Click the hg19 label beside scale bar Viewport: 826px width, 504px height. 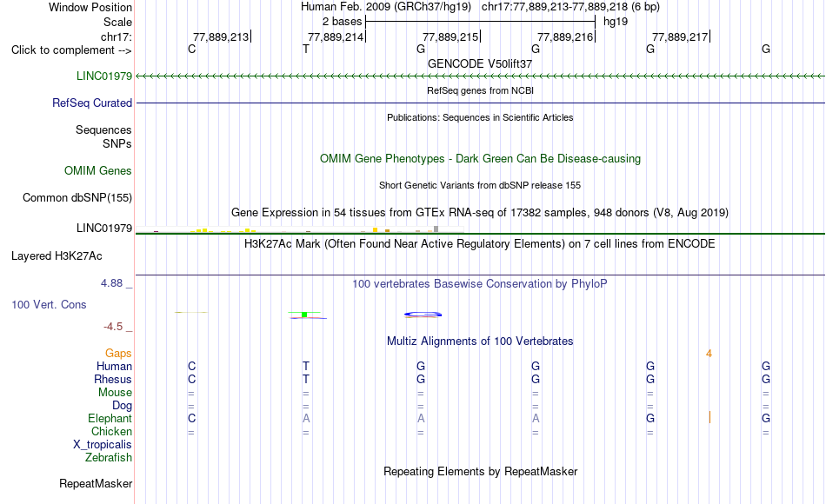click(x=616, y=22)
